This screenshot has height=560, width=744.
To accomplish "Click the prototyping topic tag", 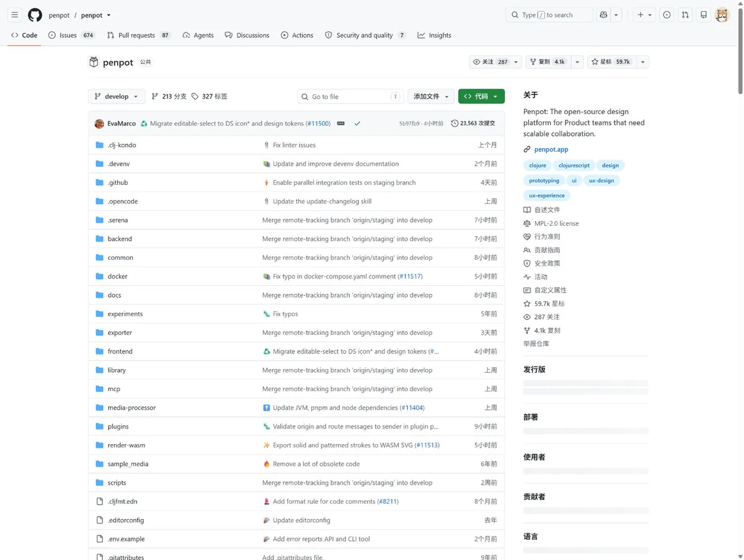I will pyautogui.click(x=544, y=180).
